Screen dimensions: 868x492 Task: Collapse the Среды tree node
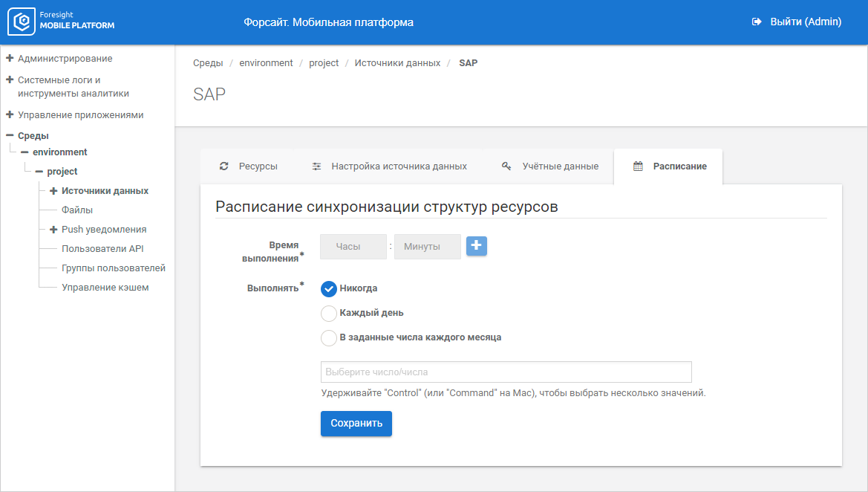(x=10, y=136)
